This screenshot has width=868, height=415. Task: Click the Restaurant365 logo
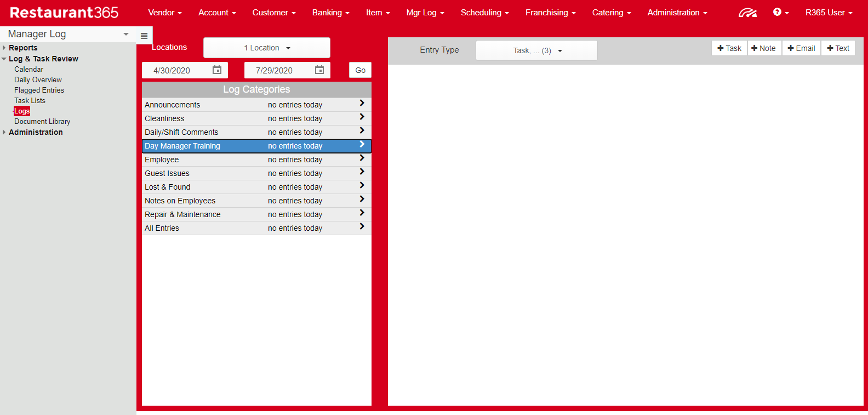click(64, 13)
